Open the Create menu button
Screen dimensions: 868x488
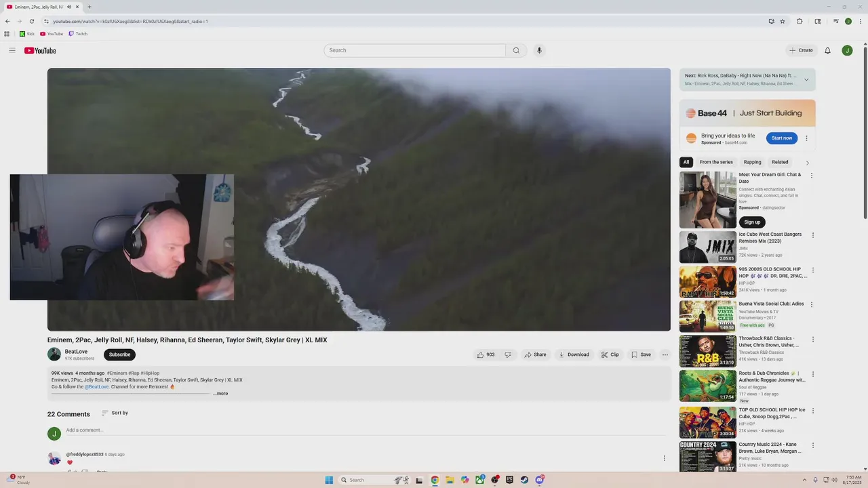801,50
